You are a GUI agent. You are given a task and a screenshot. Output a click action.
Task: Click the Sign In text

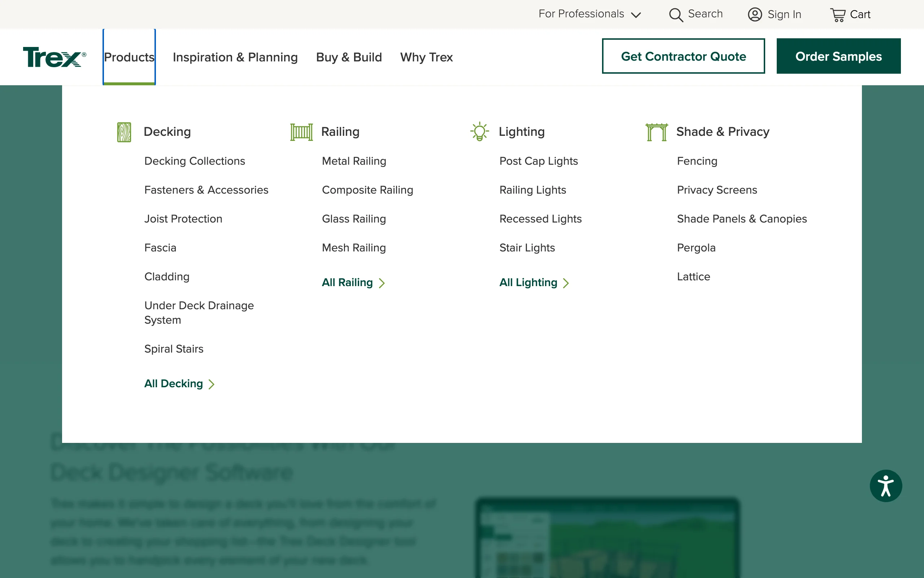[x=784, y=14]
